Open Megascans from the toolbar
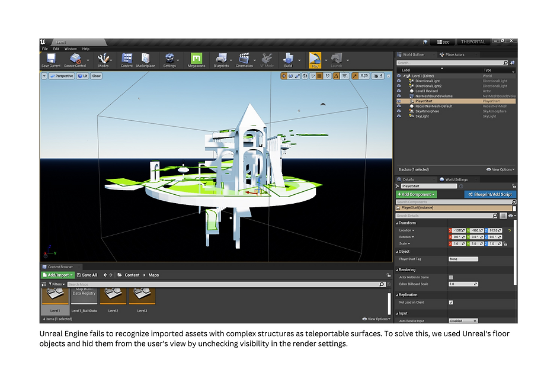Screen dimensions: 557x392 click(x=197, y=59)
